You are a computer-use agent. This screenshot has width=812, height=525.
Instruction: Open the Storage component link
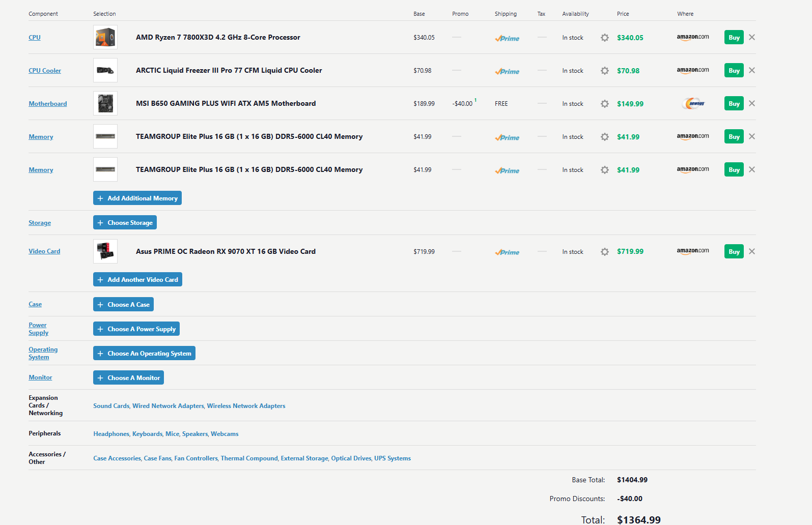(40, 223)
